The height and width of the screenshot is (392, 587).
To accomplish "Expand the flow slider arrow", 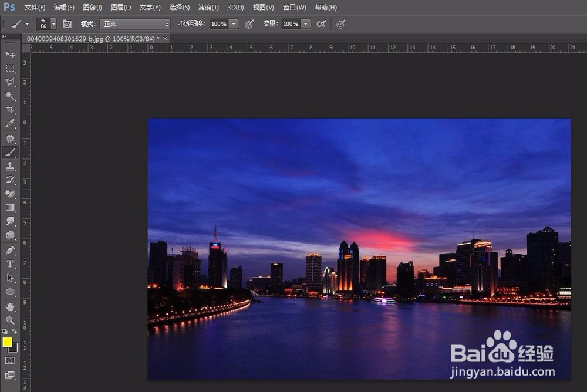I will tap(305, 24).
